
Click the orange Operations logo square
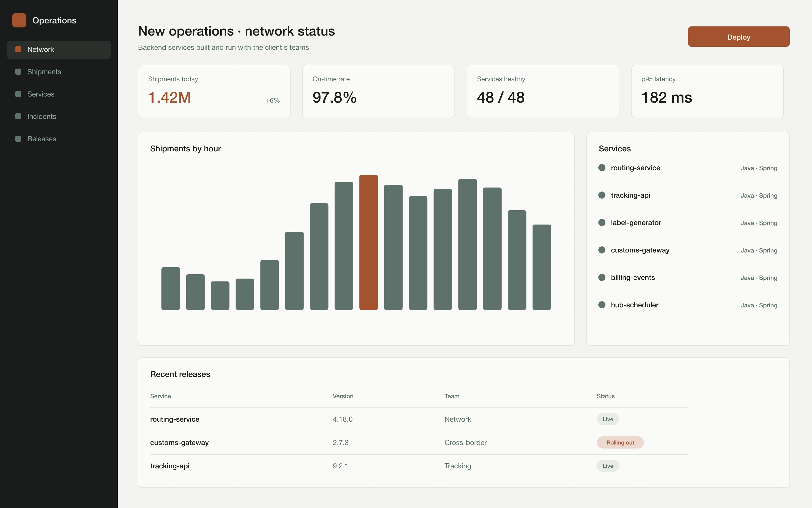point(19,20)
